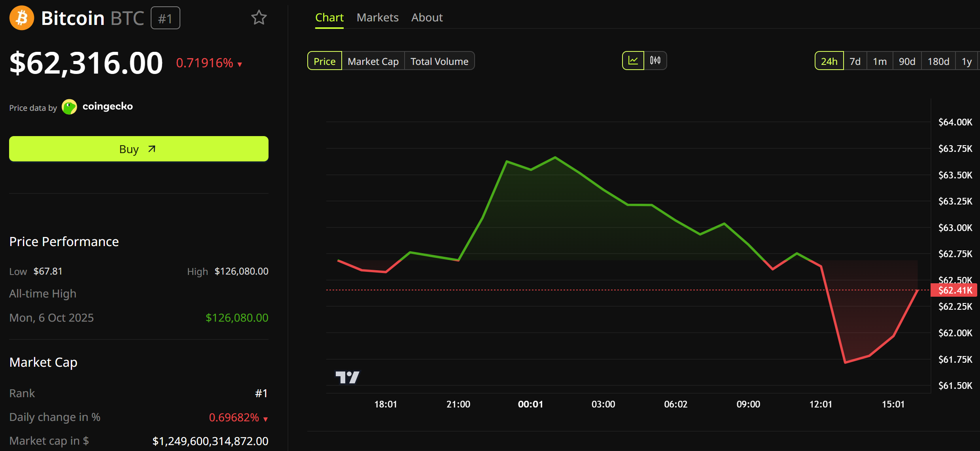Switch to candlestick chart view icon
Screen dimensions: 980x451
click(655, 61)
